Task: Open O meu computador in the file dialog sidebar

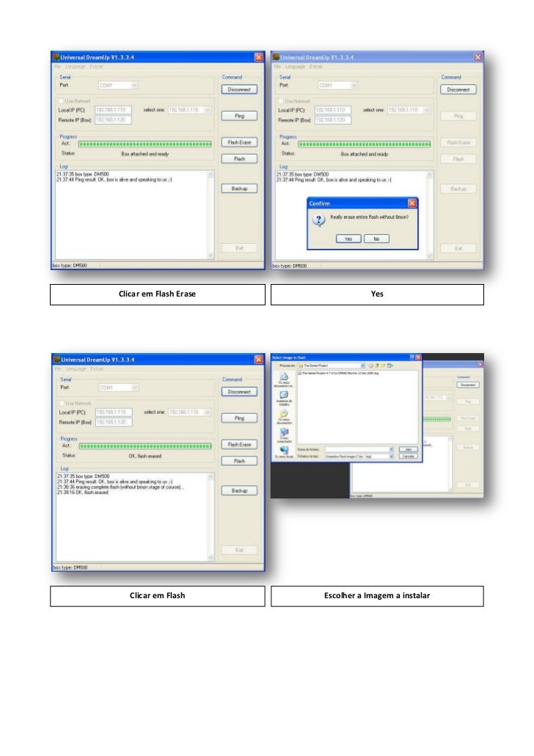Action: 284,435
